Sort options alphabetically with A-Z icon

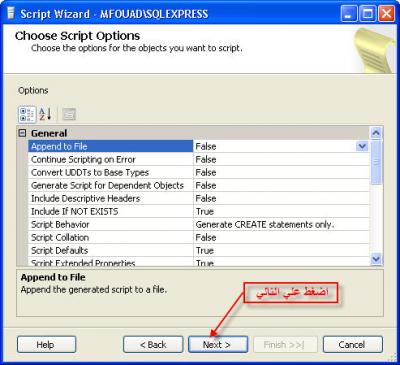pyautogui.click(x=45, y=114)
